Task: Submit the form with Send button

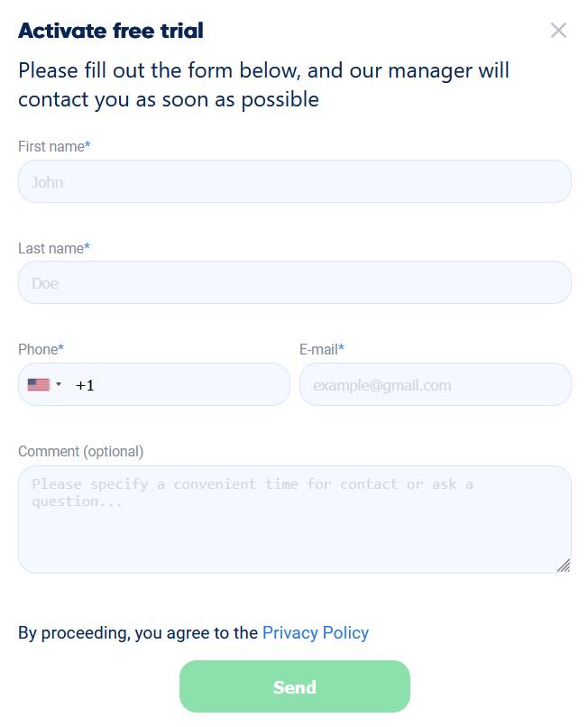Action: [295, 686]
